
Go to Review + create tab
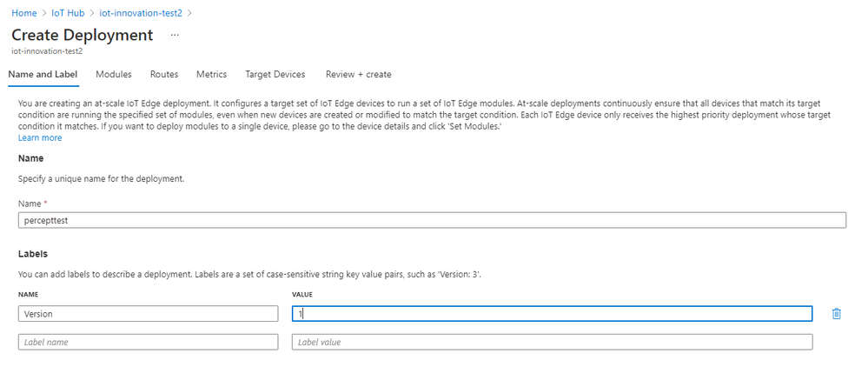tap(358, 74)
